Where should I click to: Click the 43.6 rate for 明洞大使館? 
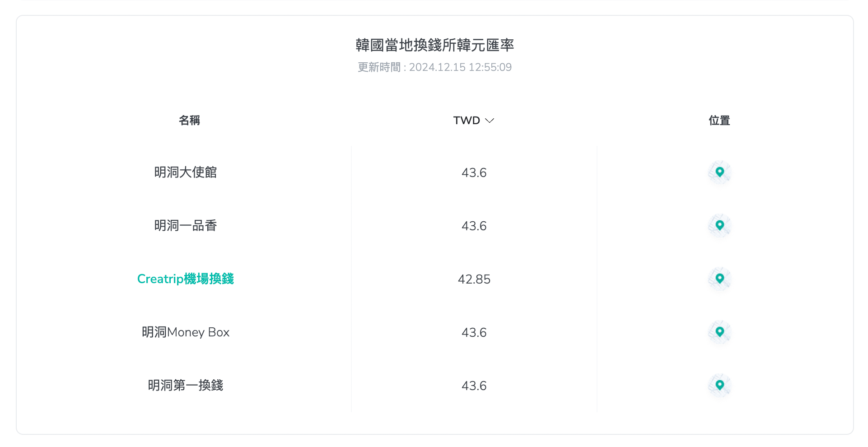[474, 172]
